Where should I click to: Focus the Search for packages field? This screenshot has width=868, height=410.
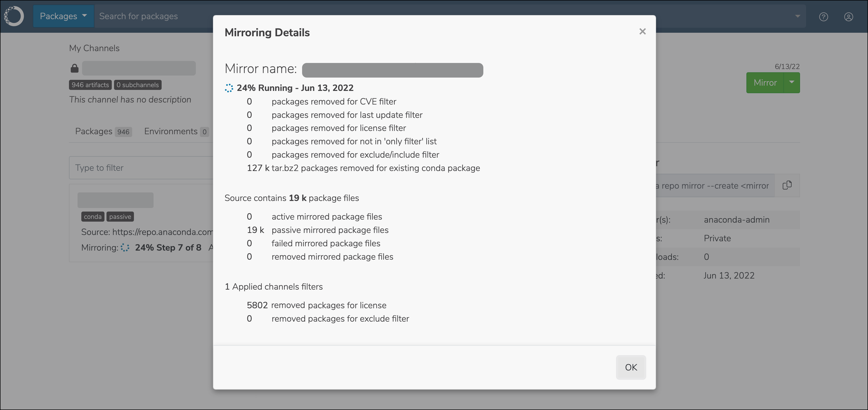click(x=153, y=16)
